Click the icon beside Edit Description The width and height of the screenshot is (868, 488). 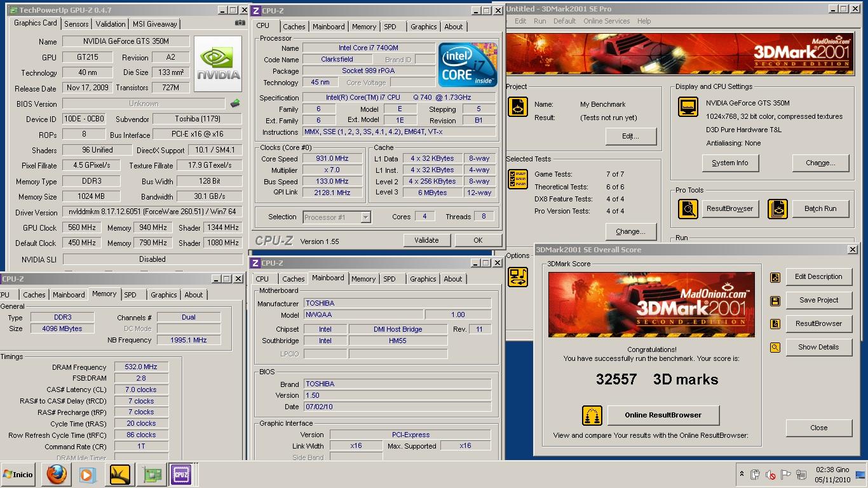(x=775, y=277)
